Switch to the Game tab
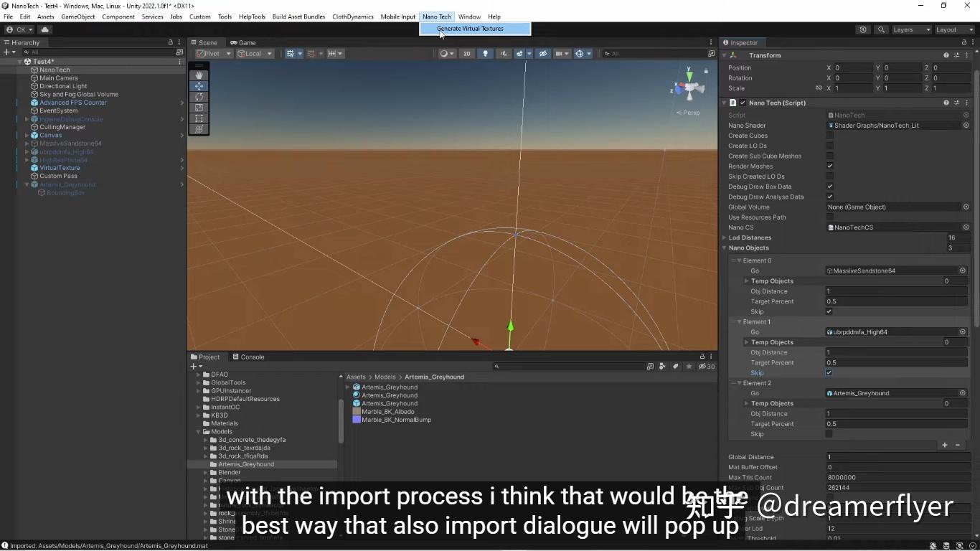Image resolution: width=980 pixels, height=551 pixels. click(x=245, y=42)
